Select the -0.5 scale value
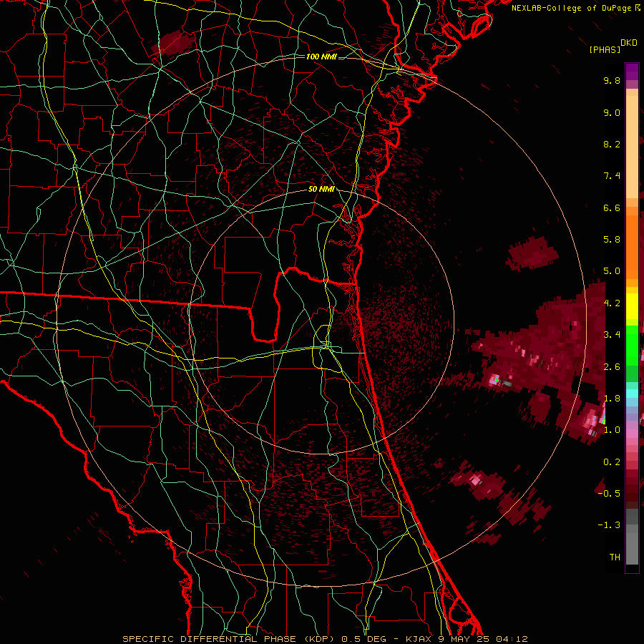The image size is (644, 644). (x=609, y=494)
